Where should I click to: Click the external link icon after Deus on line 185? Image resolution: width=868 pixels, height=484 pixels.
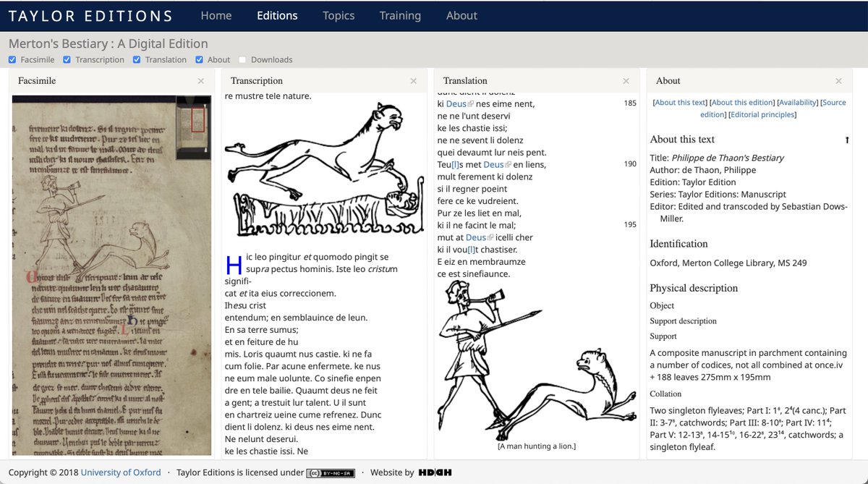[x=471, y=104]
